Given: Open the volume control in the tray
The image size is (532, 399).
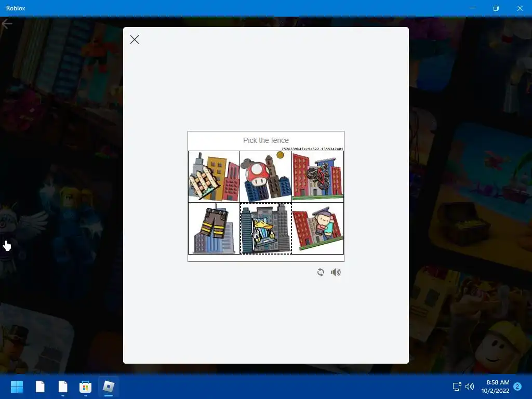Looking at the screenshot, I should (470, 387).
